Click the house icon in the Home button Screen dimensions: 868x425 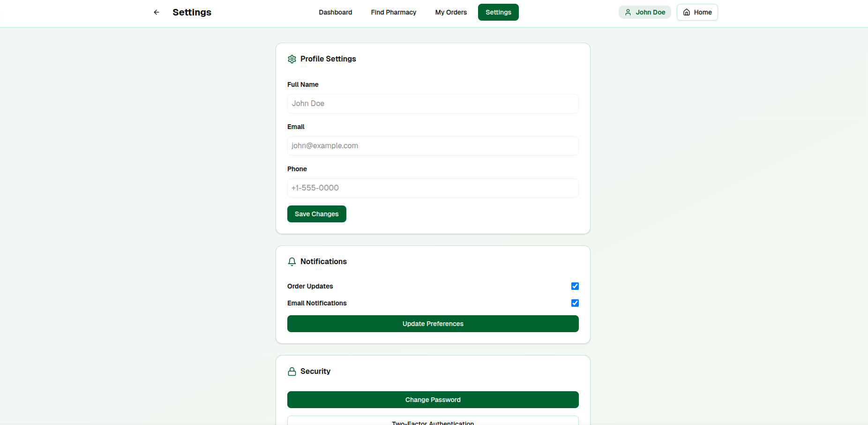coord(686,12)
